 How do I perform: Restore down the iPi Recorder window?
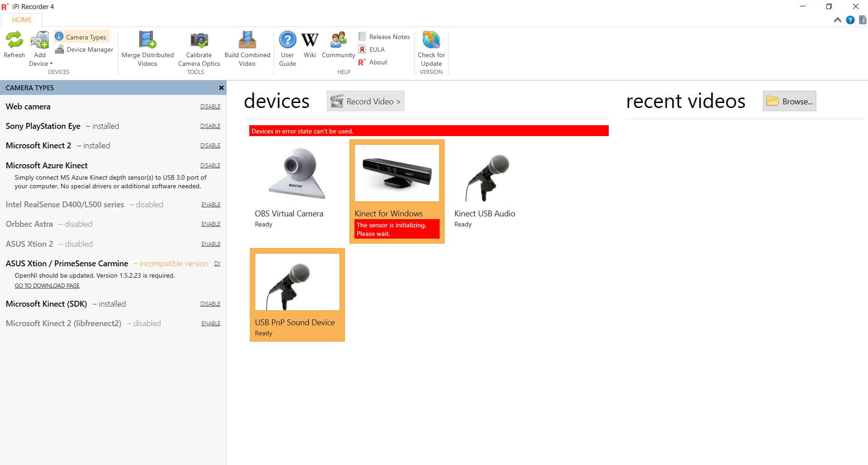(829, 6)
